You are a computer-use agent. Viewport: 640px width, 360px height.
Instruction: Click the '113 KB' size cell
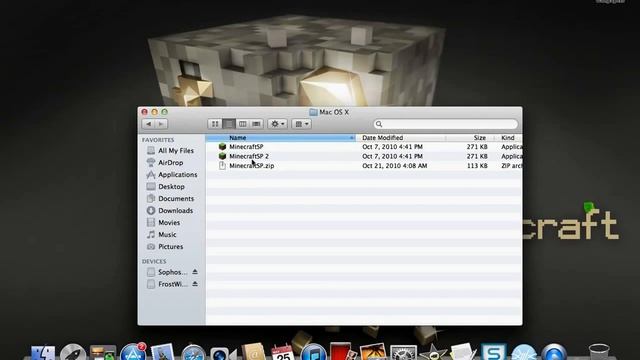(x=477, y=166)
